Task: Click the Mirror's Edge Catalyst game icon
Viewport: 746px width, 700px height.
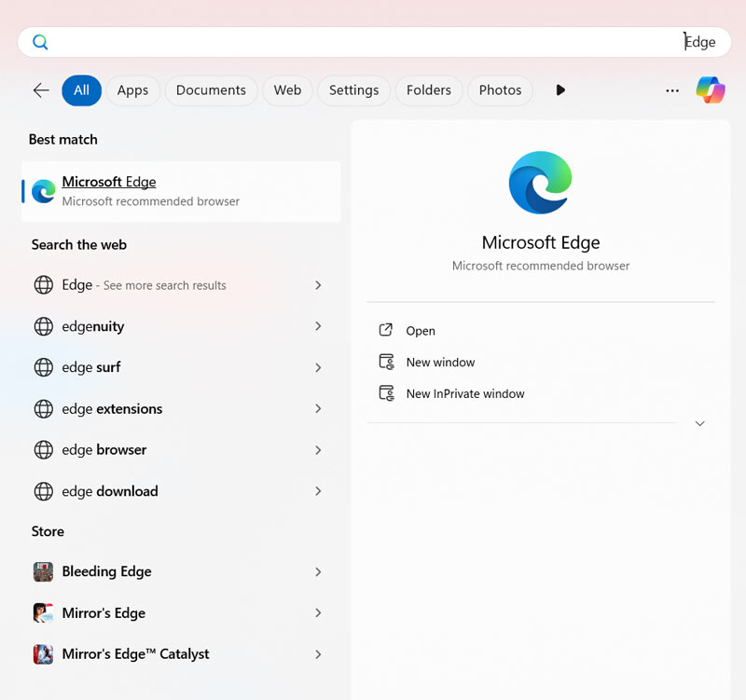Action: click(x=43, y=654)
